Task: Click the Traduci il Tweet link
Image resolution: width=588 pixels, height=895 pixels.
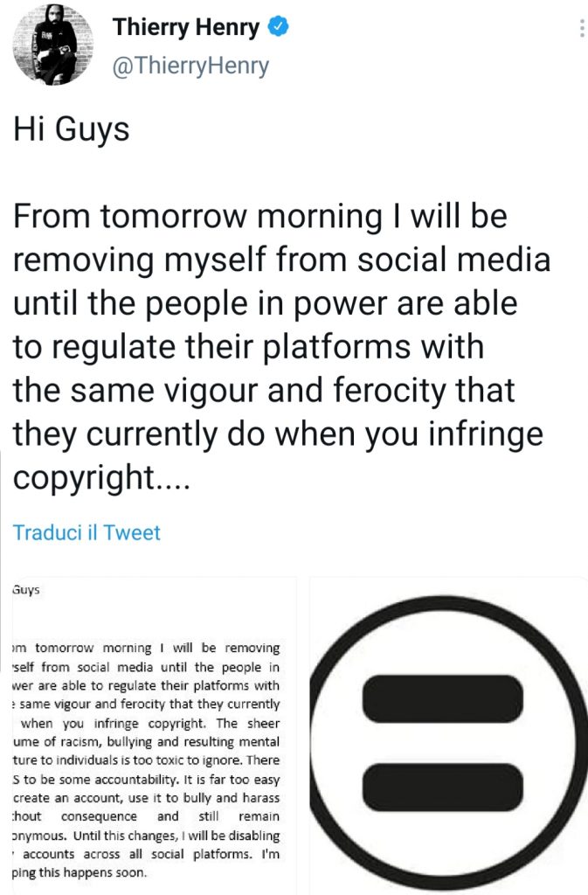Action: click(x=86, y=532)
